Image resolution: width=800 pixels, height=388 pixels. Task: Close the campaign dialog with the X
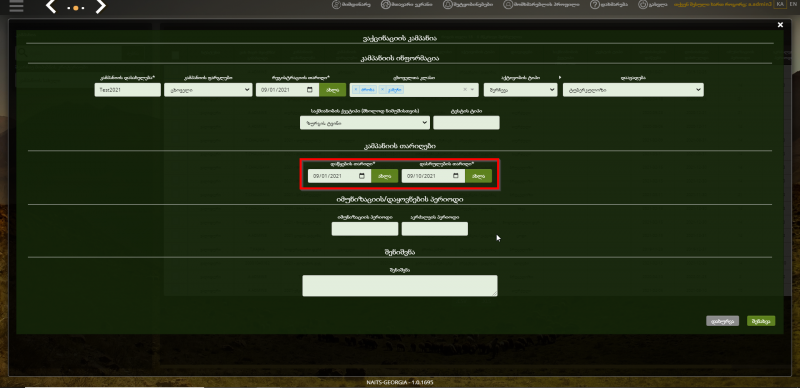pos(780,25)
